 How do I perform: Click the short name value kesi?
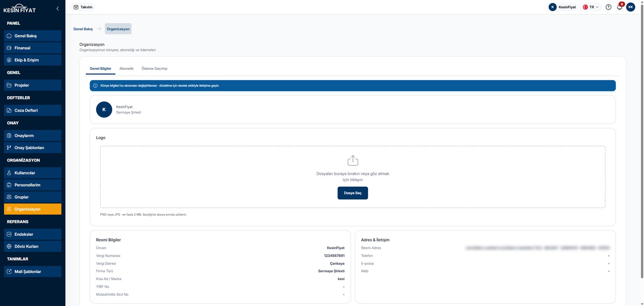click(x=341, y=279)
